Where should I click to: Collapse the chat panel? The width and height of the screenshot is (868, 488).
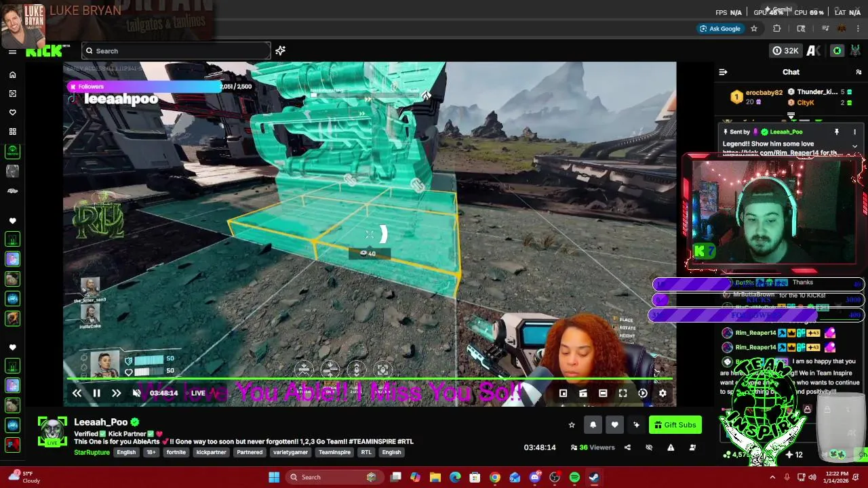tap(723, 72)
